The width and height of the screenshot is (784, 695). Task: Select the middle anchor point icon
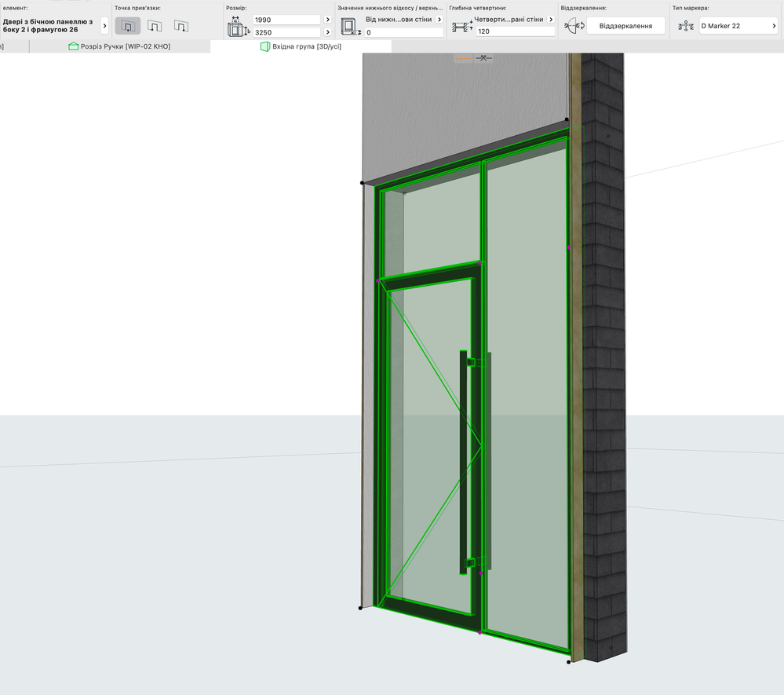[x=155, y=26]
